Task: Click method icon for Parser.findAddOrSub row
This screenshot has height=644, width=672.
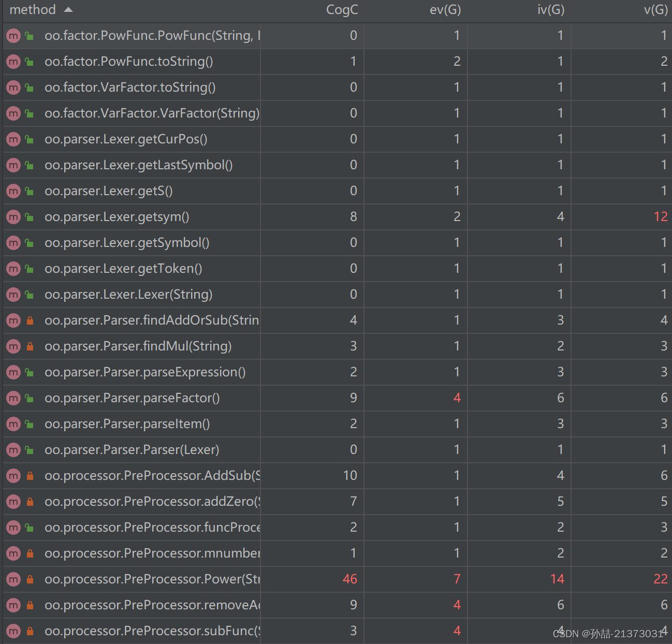Action: pos(13,320)
